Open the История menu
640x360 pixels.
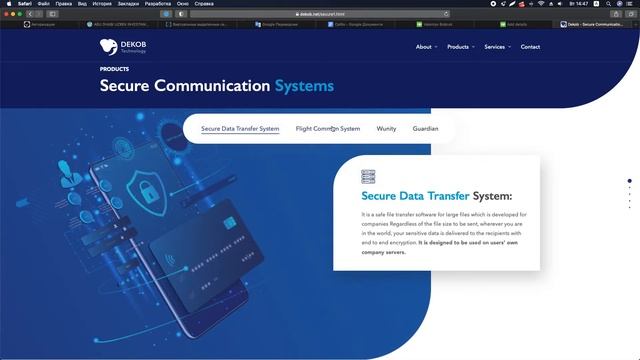point(102,4)
